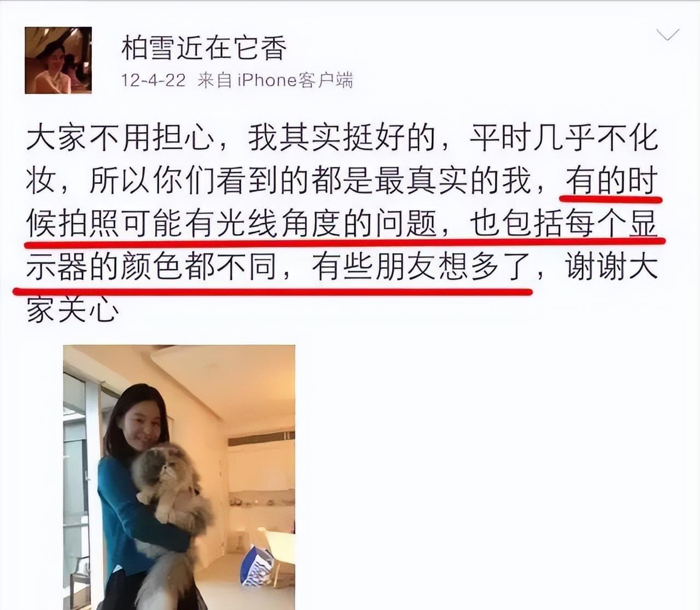
Task: Open the poster's profile avatar
Action: tap(58, 60)
